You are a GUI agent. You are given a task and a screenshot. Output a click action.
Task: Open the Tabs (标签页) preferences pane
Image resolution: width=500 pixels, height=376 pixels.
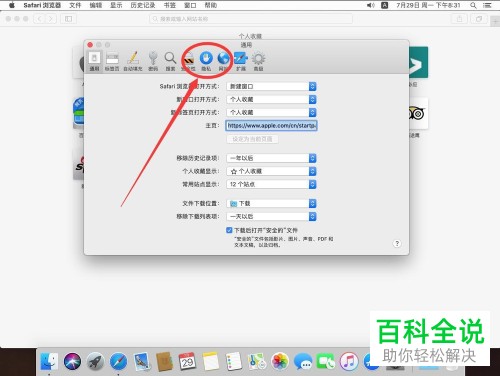tap(112, 62)
